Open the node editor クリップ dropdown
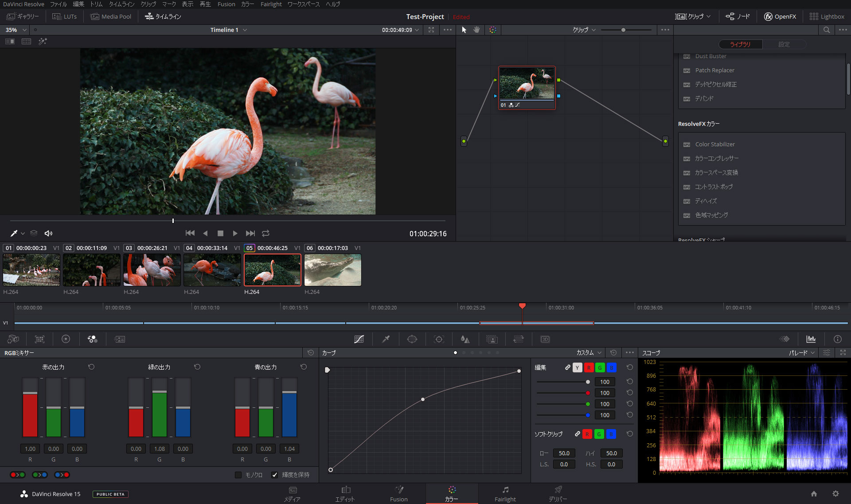Viewport: 851px width, 504px height. [584, 30]
